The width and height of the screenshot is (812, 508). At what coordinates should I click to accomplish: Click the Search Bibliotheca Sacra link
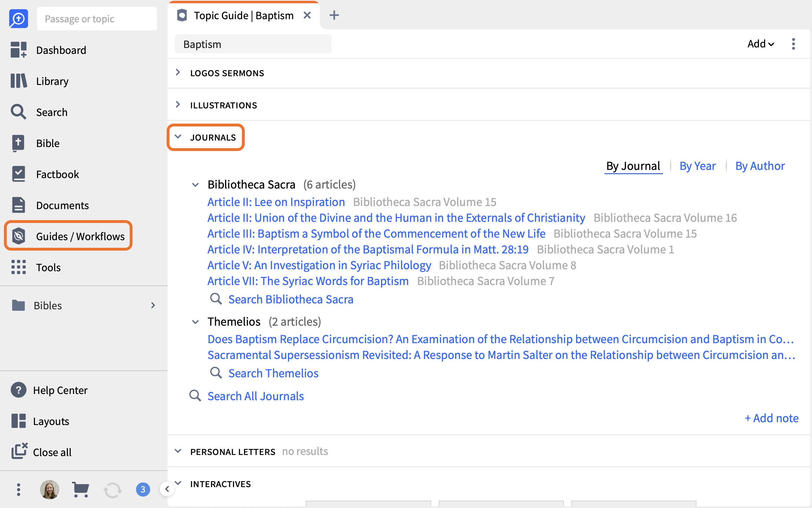[291, 299]
